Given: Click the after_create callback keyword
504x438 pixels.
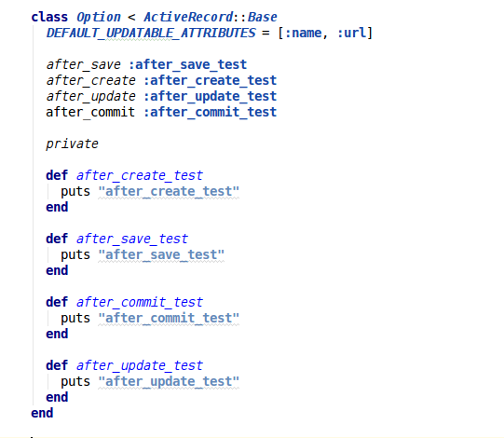Looking at the screenshot, I should pyautogui.click(x=91, y=80).
